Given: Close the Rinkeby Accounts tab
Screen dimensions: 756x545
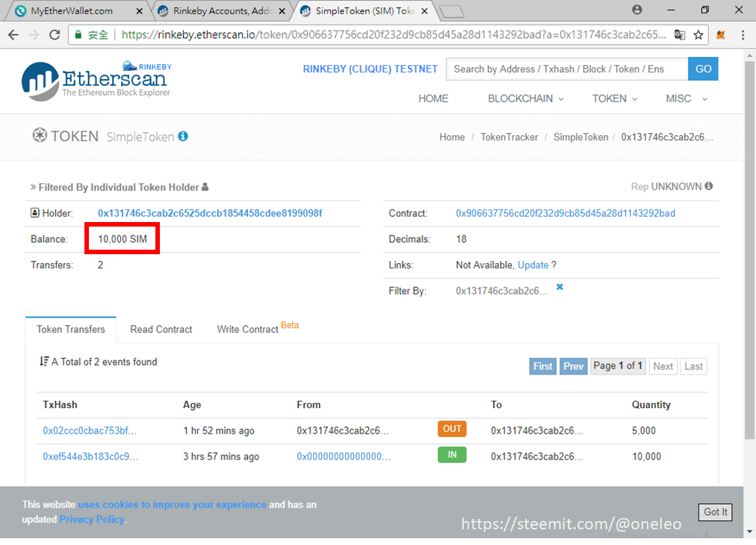Looking at the screenshot, I should pyautogui.click(x=282, y=10).
